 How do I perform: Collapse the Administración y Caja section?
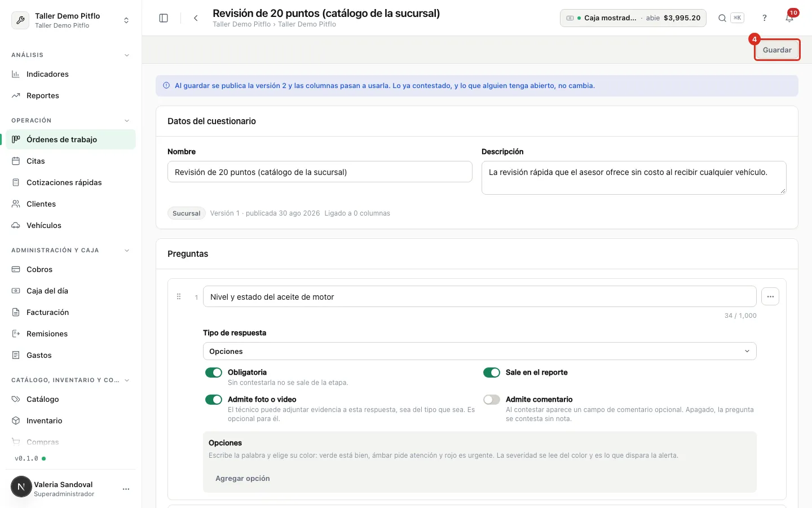(x=127, y=251)
